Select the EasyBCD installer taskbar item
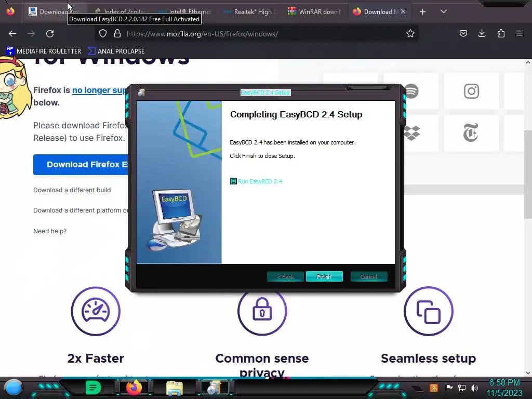Viewport: 532px width, 399px height. 215,388
